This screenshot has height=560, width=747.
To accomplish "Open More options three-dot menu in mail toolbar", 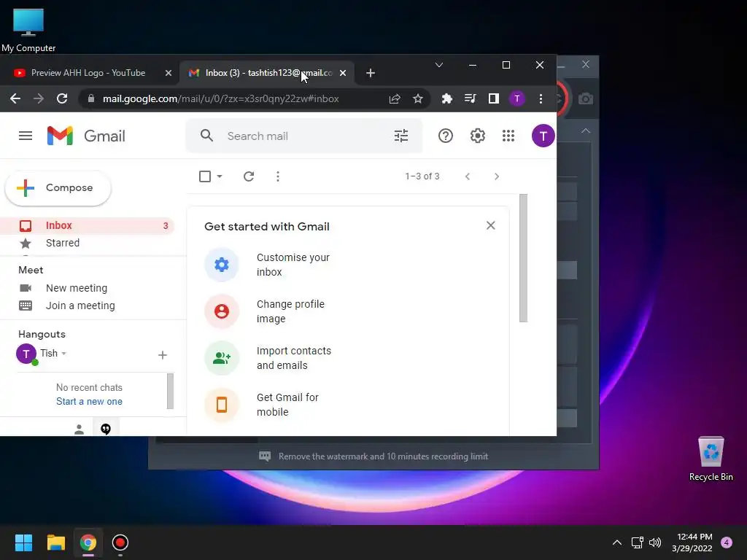I will [278, 176].
